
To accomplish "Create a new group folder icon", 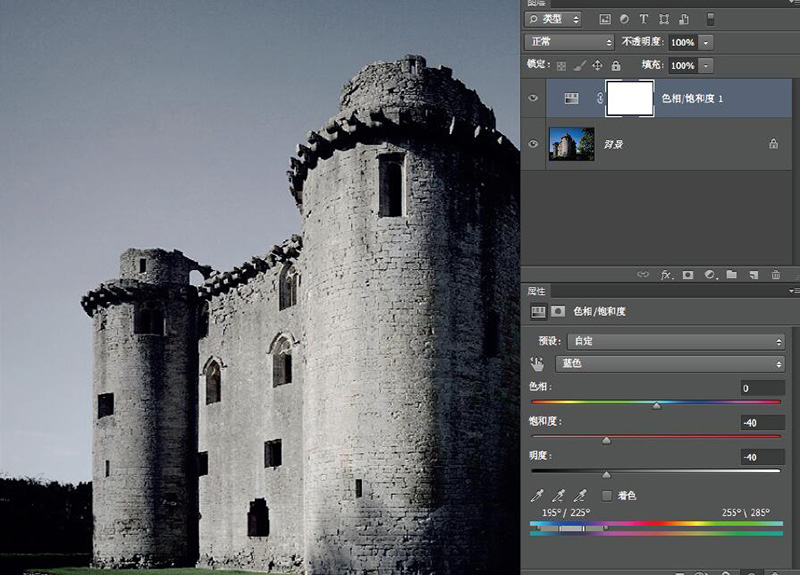I will click(731, 274).
